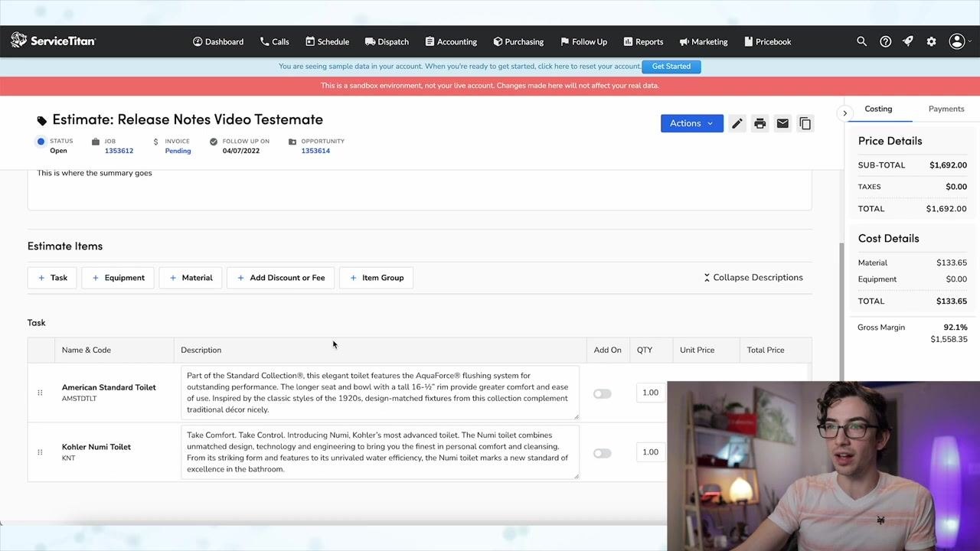Viewport: 980px width, 551px height.
Task: Collapse Descriptions in estimate items
Action: [753, 278]
